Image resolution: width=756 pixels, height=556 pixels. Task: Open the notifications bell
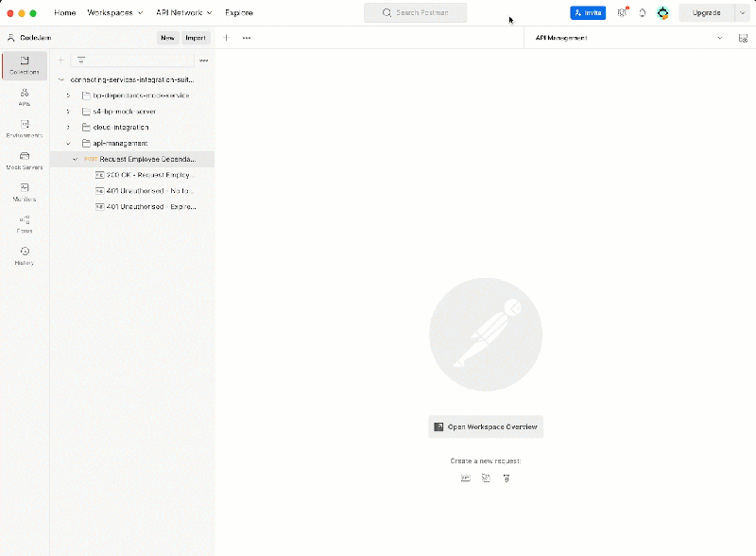tap(643, 13)
